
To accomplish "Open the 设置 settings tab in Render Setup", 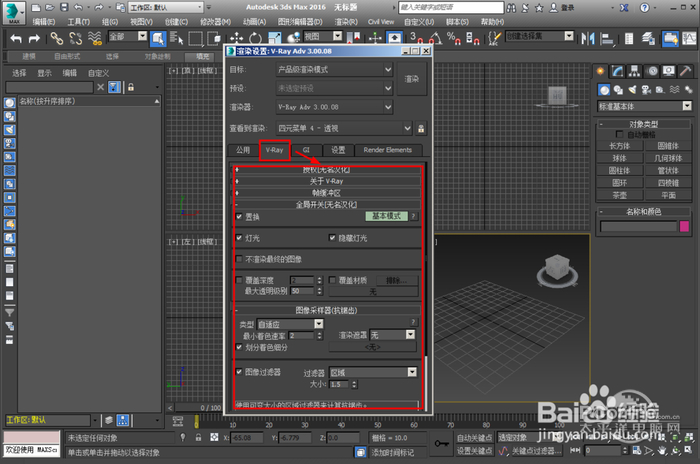I will pos(338,150).
